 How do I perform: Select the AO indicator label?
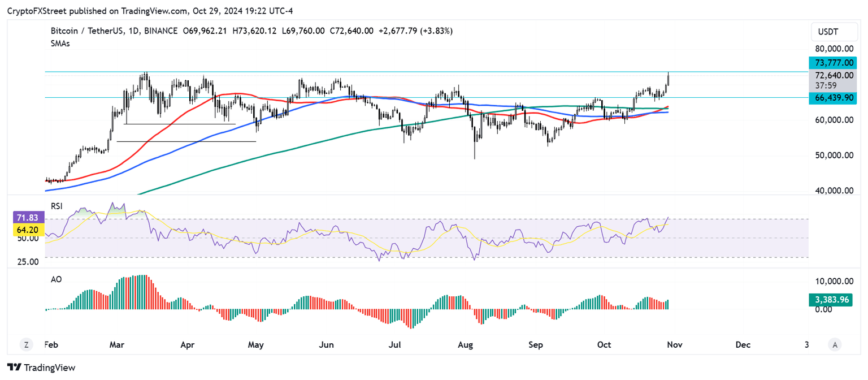[56, 279]
